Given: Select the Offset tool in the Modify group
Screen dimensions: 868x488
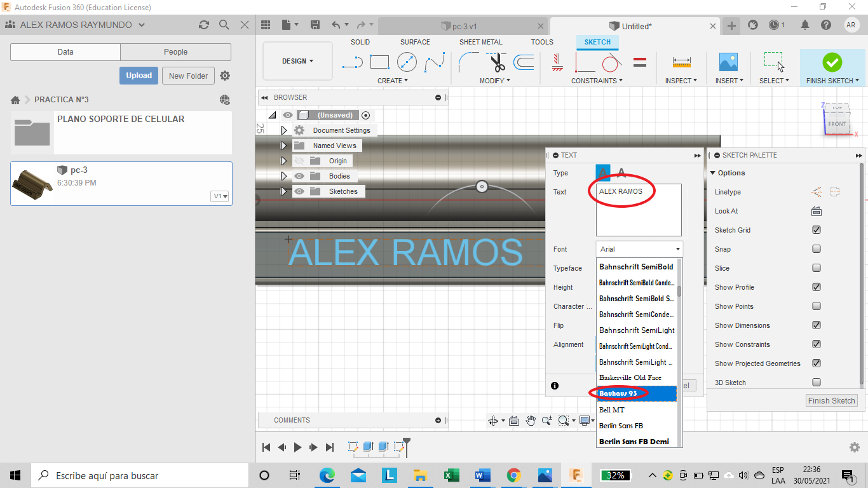Looking at the screenshot, I should click(x=524, y=62).
